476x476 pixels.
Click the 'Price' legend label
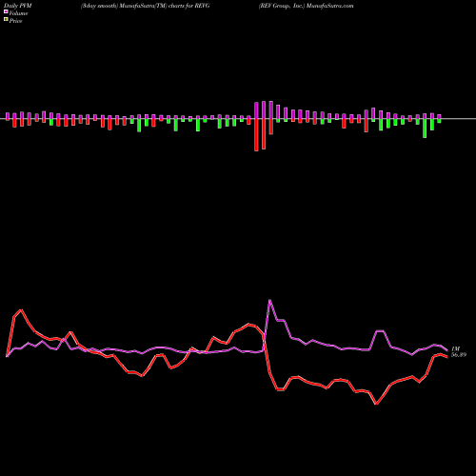15,21
